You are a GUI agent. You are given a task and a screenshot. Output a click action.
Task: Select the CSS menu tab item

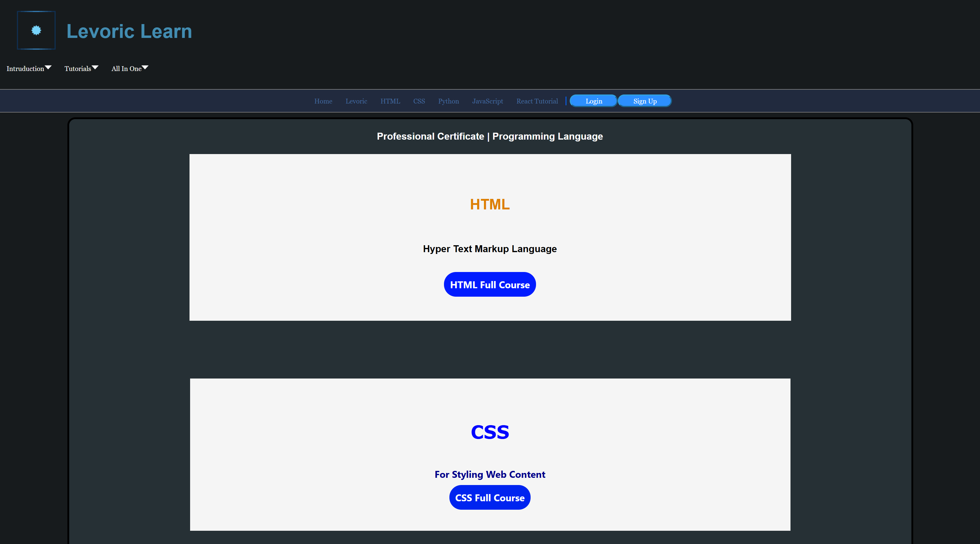tap(418, 100)
